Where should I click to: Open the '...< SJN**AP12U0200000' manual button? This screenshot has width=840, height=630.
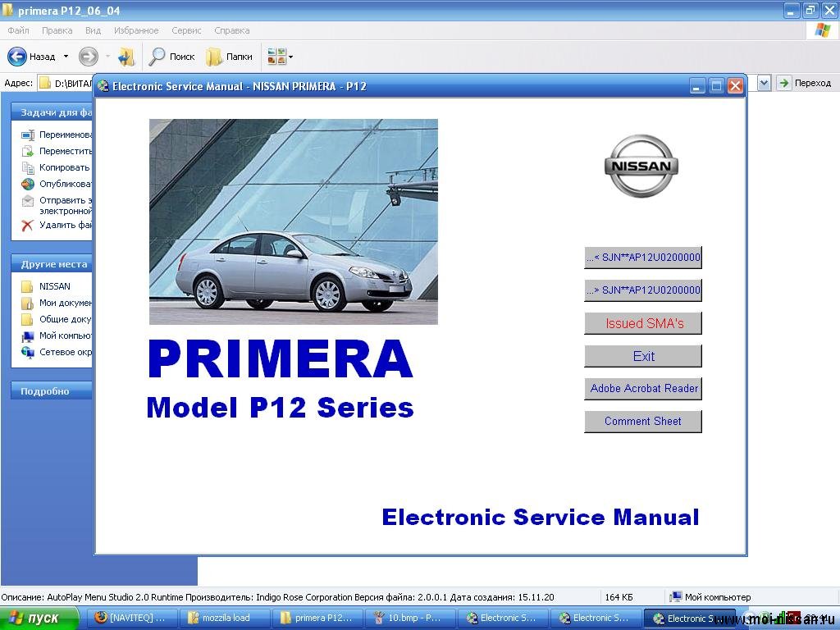(x=643, y=258)
